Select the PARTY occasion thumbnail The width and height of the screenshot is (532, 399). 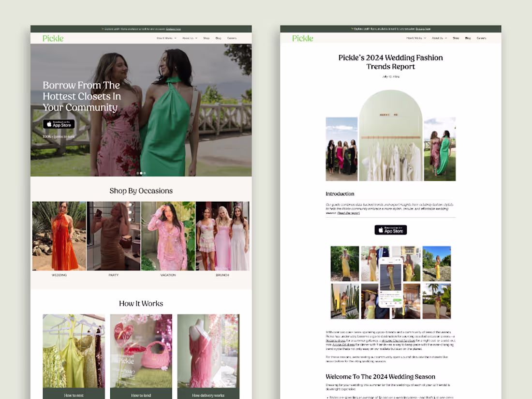114,236
